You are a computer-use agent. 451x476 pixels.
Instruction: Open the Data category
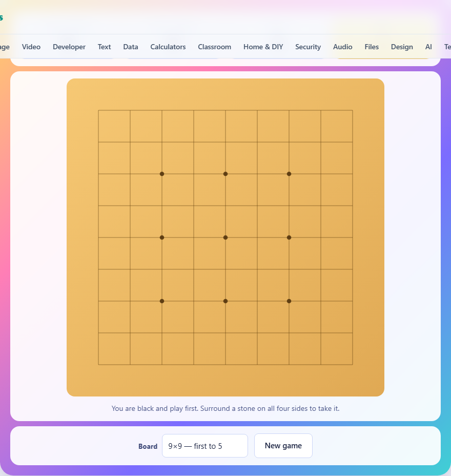click(x=130, y=47)
